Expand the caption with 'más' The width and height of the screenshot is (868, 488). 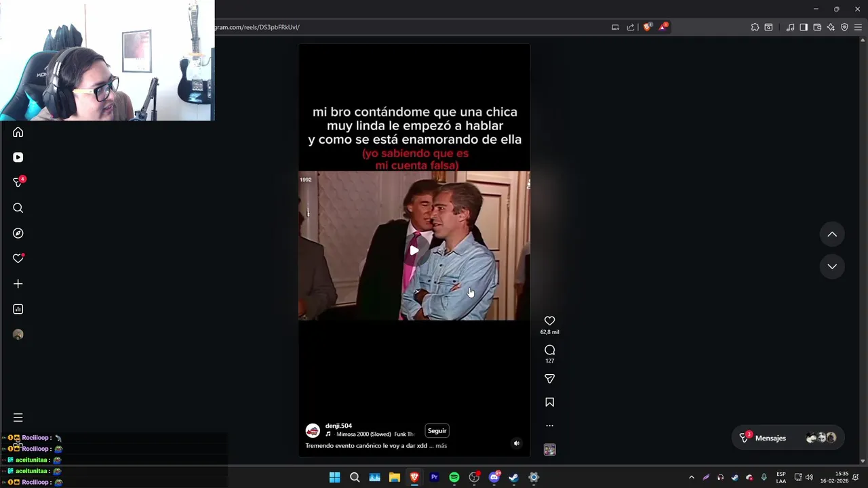coord(441,446)
